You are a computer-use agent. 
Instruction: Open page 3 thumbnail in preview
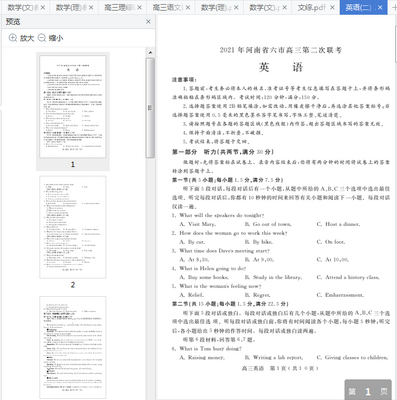pos(73,347)
